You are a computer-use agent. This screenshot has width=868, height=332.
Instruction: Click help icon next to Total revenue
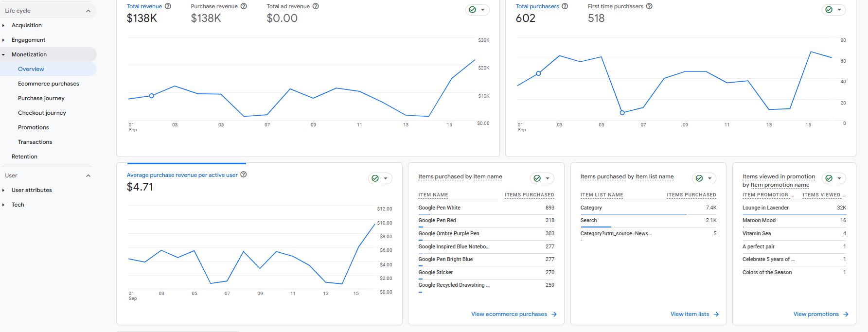[x=168, y=6]
